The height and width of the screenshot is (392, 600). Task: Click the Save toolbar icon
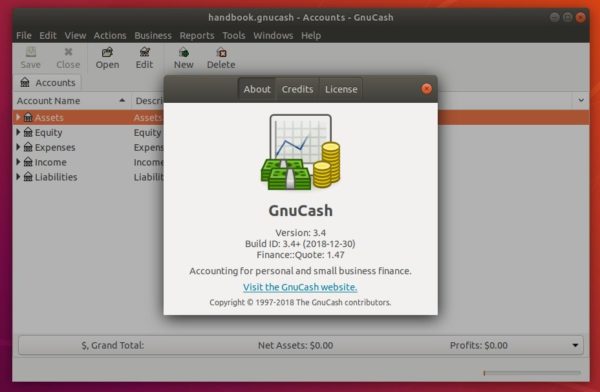(x=31, y=52)
